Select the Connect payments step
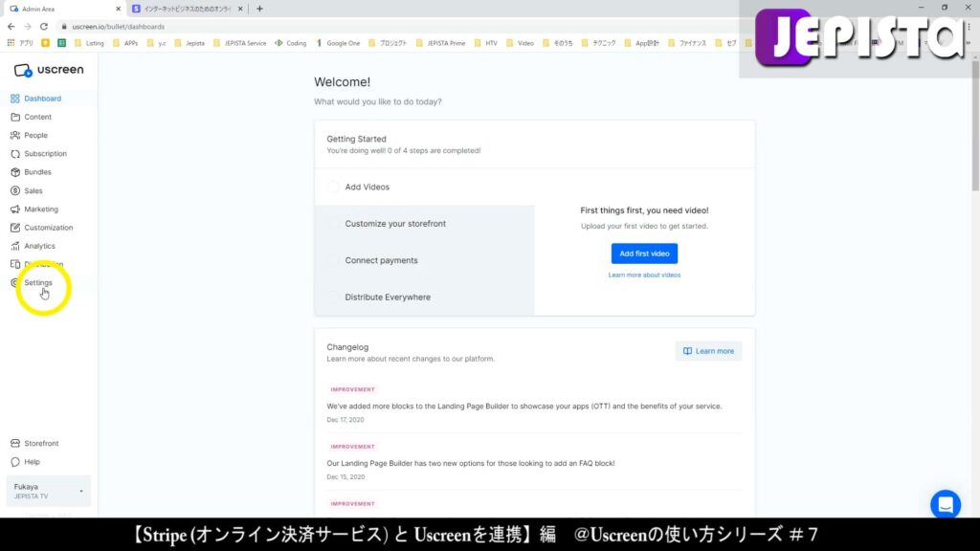This screenshot has height=551, width=980. [x=424, y=260]
